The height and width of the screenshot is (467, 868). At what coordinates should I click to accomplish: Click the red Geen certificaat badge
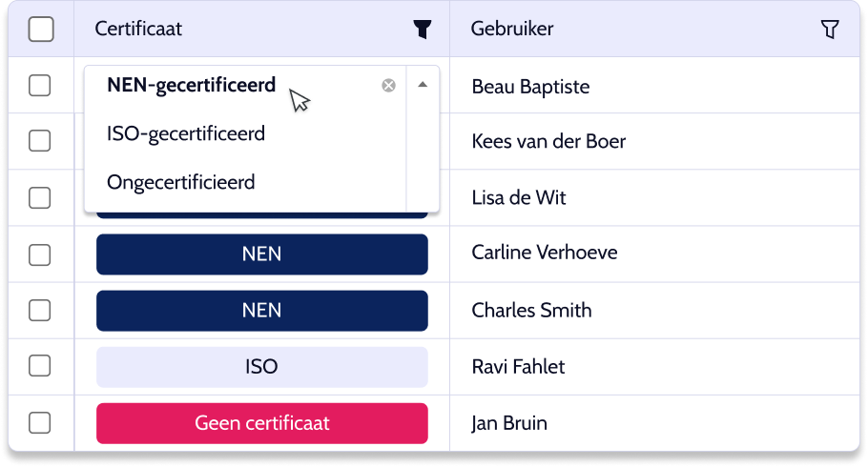pyautogui.click(x=261, y=423)
